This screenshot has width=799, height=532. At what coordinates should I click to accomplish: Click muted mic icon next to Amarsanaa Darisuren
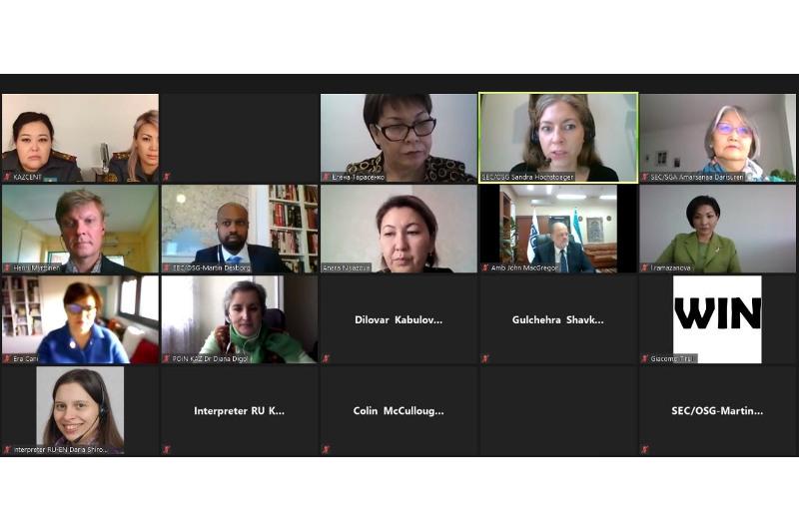644,177
